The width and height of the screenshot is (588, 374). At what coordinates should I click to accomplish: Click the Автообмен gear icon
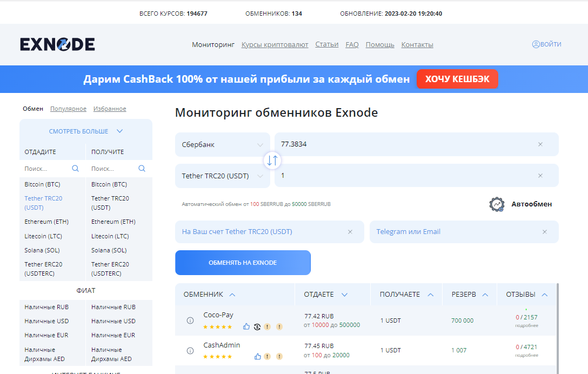(497, 204)
